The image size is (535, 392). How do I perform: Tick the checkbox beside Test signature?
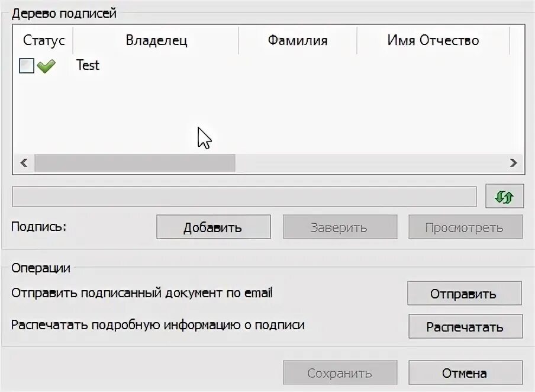click(x=27, y=66)
